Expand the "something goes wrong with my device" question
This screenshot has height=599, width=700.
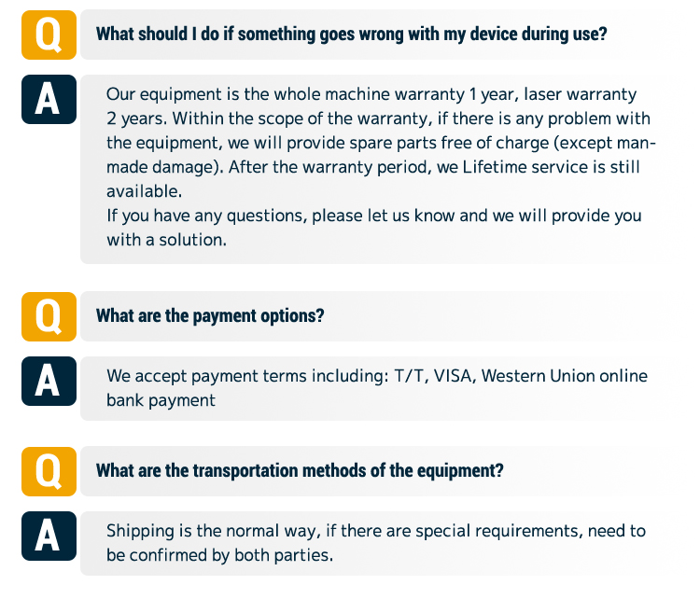[x=352, y=35]
